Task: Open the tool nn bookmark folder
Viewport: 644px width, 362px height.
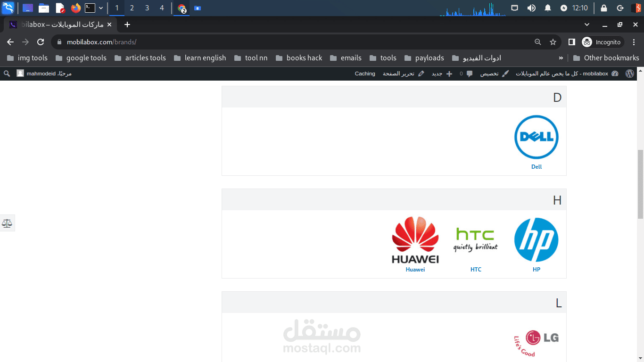Action: click(x=250, y=58)
